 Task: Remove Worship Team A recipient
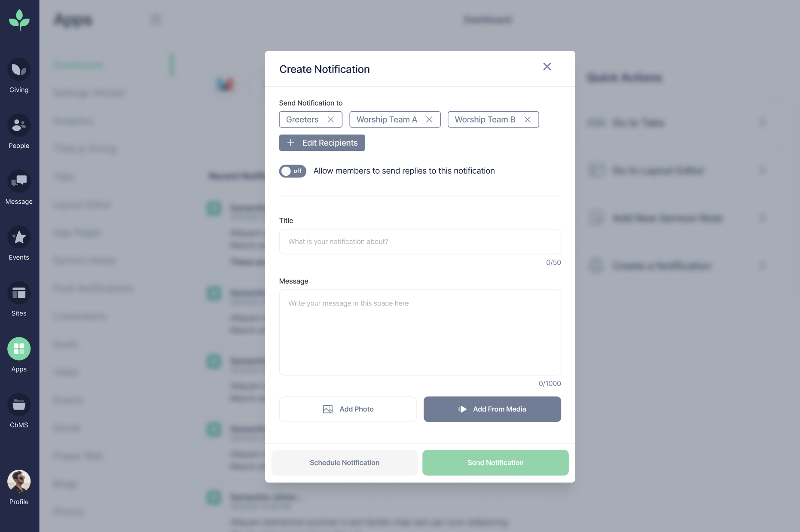tap(429, 119)
